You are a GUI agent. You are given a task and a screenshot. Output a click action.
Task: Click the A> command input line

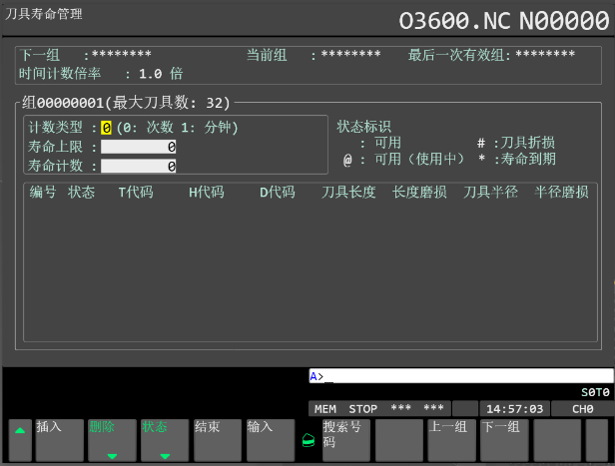point(459,376)
